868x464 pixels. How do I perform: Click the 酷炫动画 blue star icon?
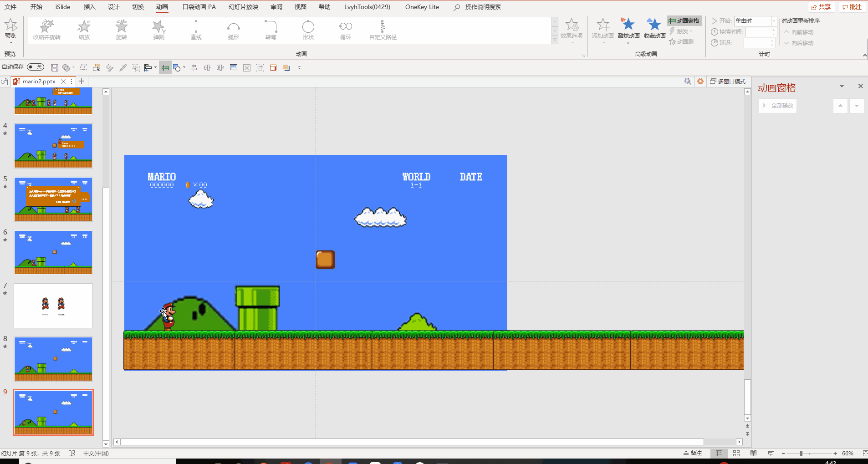(628, 25)
